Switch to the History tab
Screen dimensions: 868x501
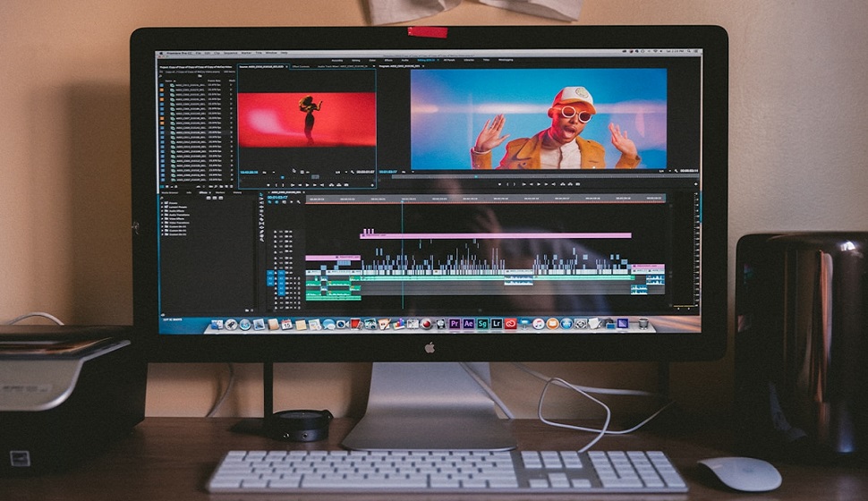[237, 192]
